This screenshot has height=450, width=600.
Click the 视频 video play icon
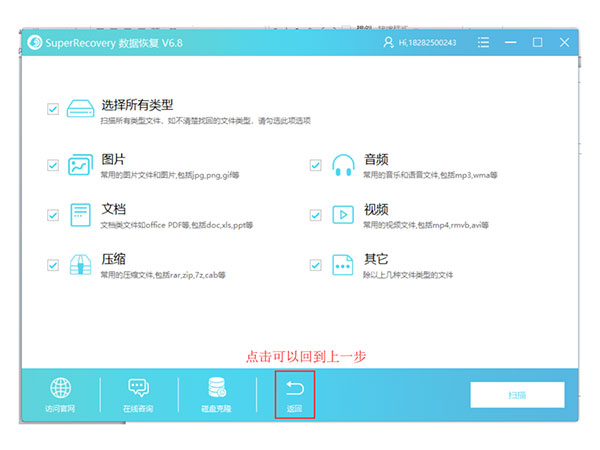(x=343, y=215)
